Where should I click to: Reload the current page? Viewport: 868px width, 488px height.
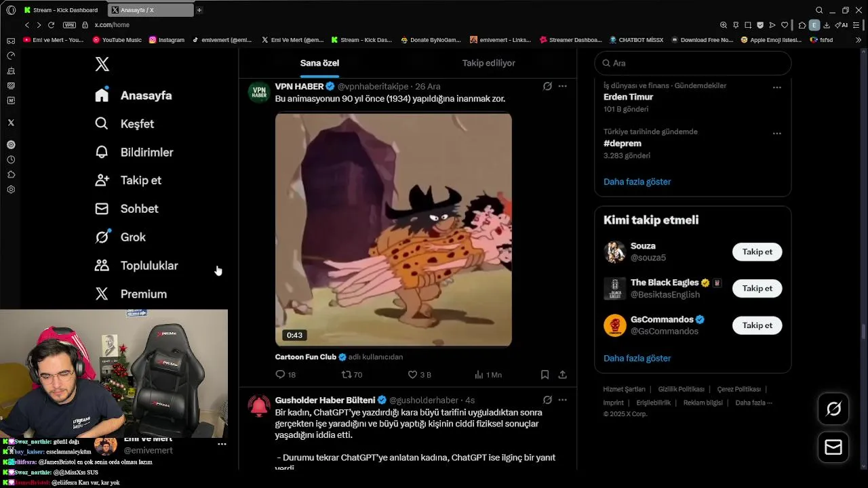click(51, 25)
